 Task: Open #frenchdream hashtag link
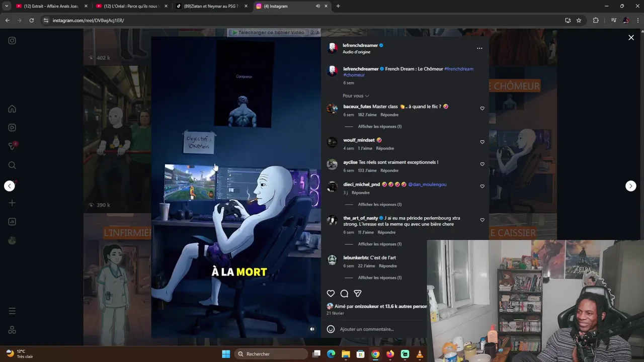[x=459, y=69]
